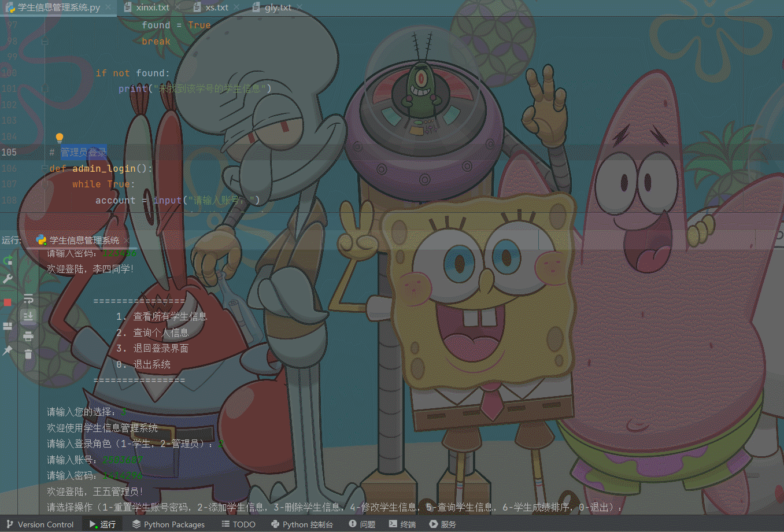This screenshot has height=532, width=784.
Task: Open the 问题 problems tool window
Action: click(x=362, y=524)
